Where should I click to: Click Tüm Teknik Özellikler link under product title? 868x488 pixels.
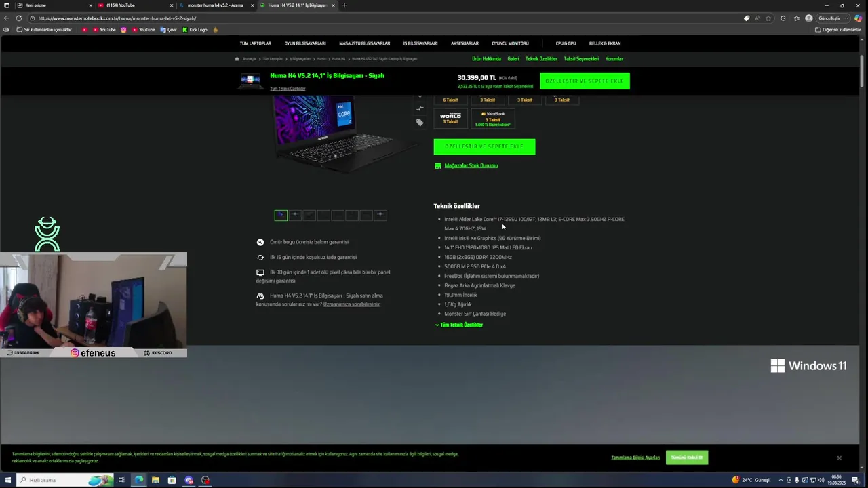click(288, 89)
